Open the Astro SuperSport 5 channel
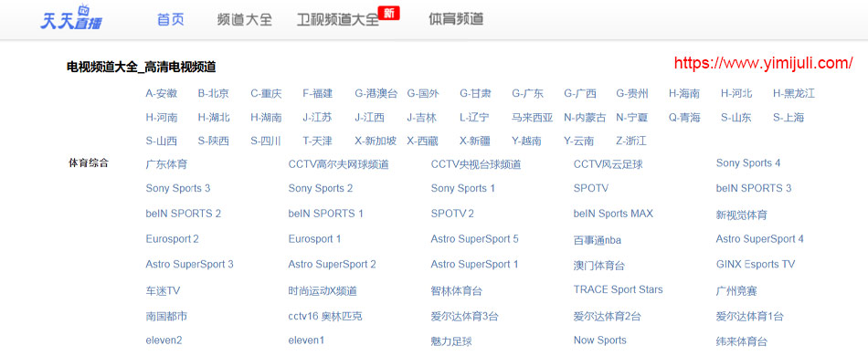Viewport: 868px width, 356px height. point(474,239)
